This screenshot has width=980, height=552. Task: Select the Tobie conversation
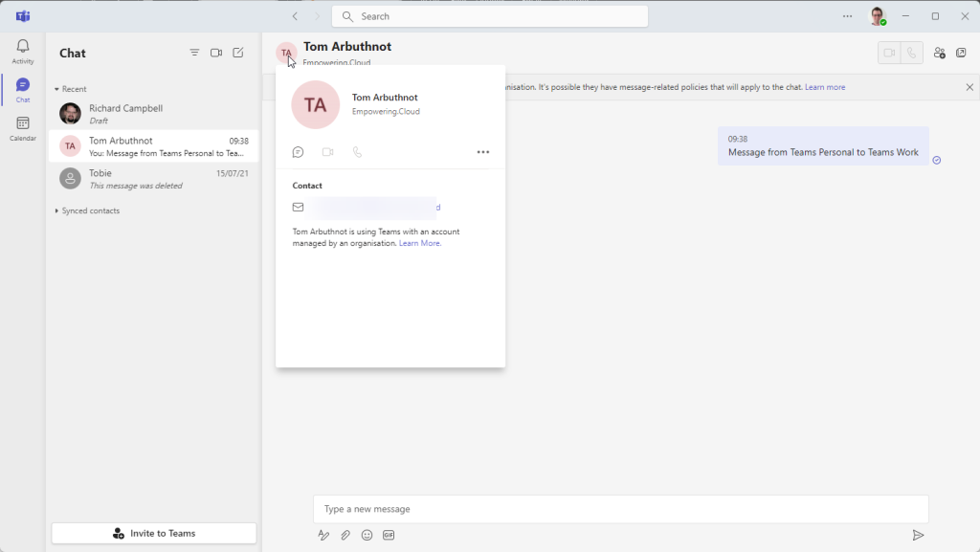[153, 179]
